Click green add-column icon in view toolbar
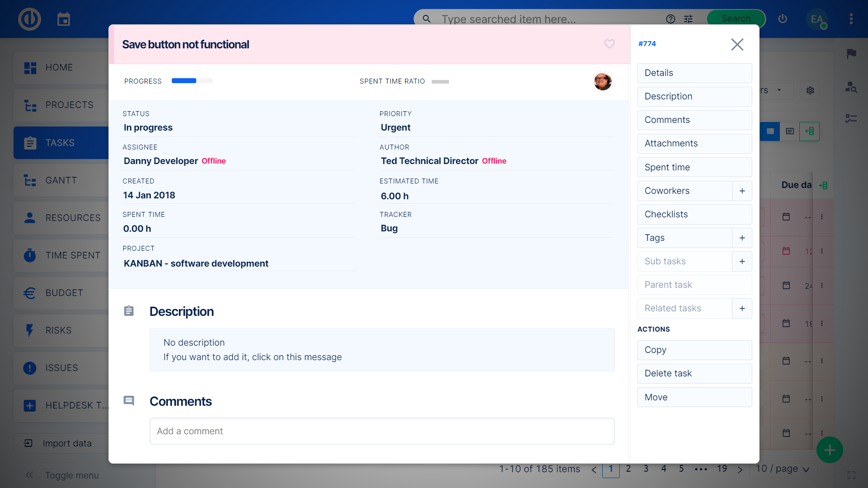The image size is (868, 488). click(x=809, y=131)
